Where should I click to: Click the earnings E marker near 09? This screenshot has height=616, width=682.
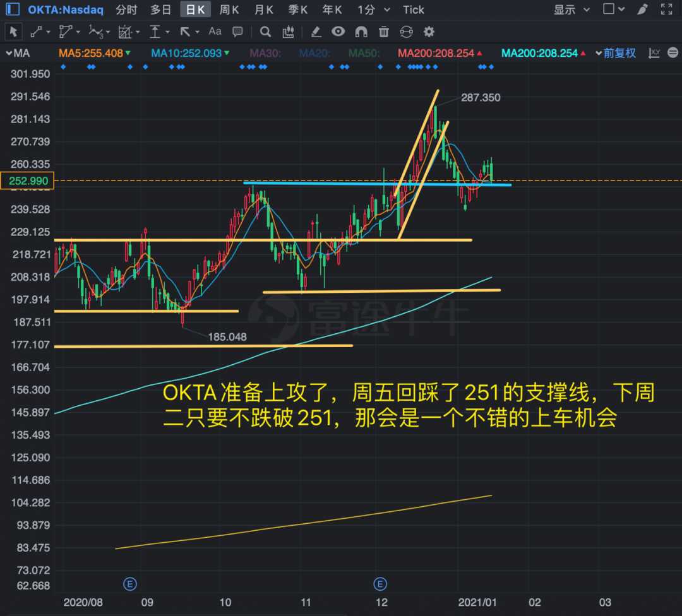(x=130, y=584)
